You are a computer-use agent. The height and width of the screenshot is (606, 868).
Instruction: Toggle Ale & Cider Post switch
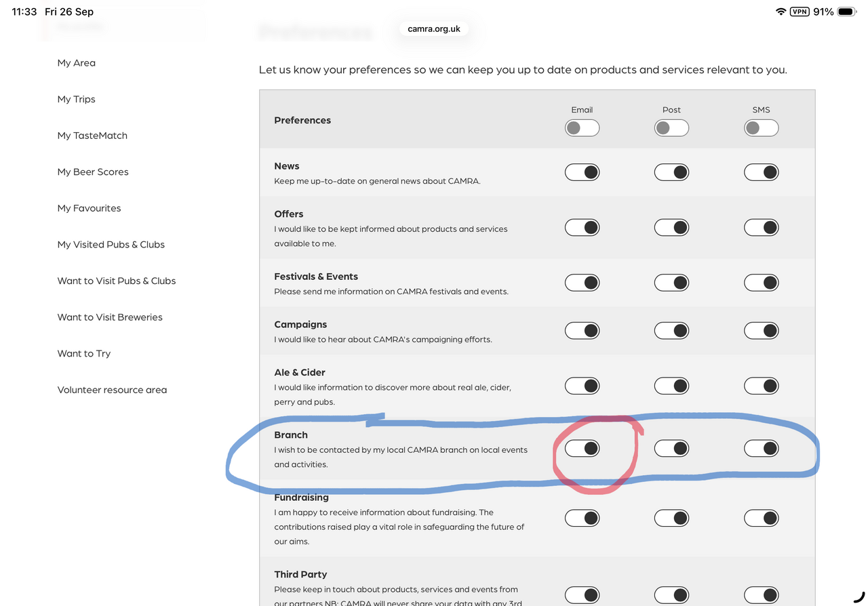point(671,386)
